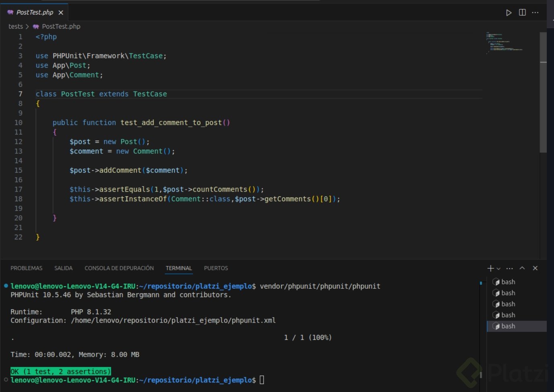Open the terminal panel ellipsis menu

(x=510, y=268)
